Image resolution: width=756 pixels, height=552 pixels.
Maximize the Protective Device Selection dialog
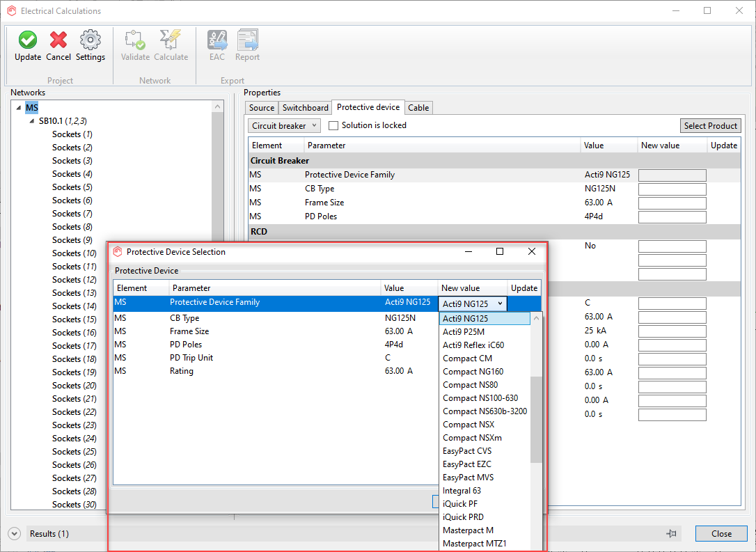[500, 252]
